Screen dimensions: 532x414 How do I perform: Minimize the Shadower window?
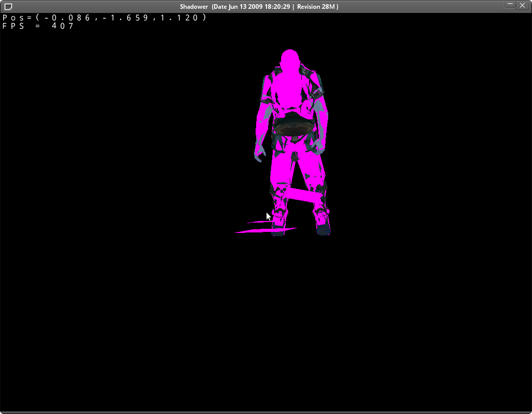(x=510, y=5)
